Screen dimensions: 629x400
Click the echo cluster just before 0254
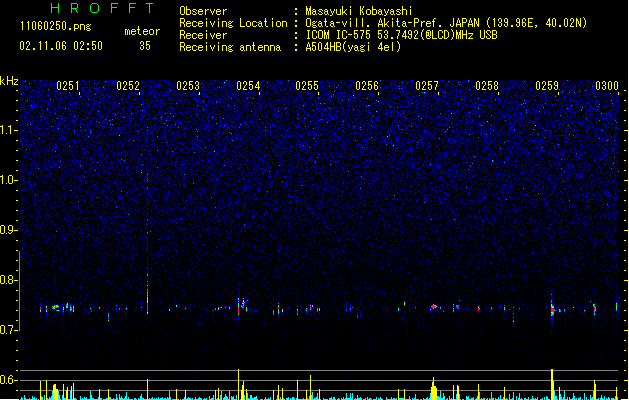(241, 305)
